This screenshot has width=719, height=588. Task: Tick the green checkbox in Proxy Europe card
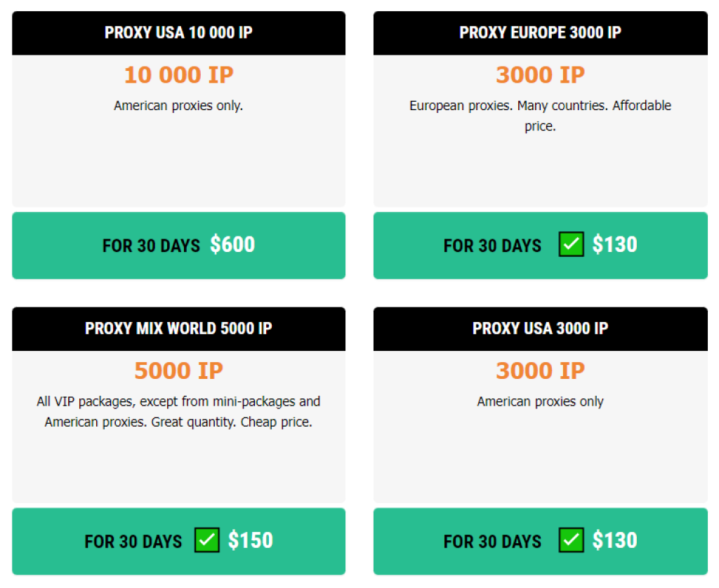[x=571, y=245]
